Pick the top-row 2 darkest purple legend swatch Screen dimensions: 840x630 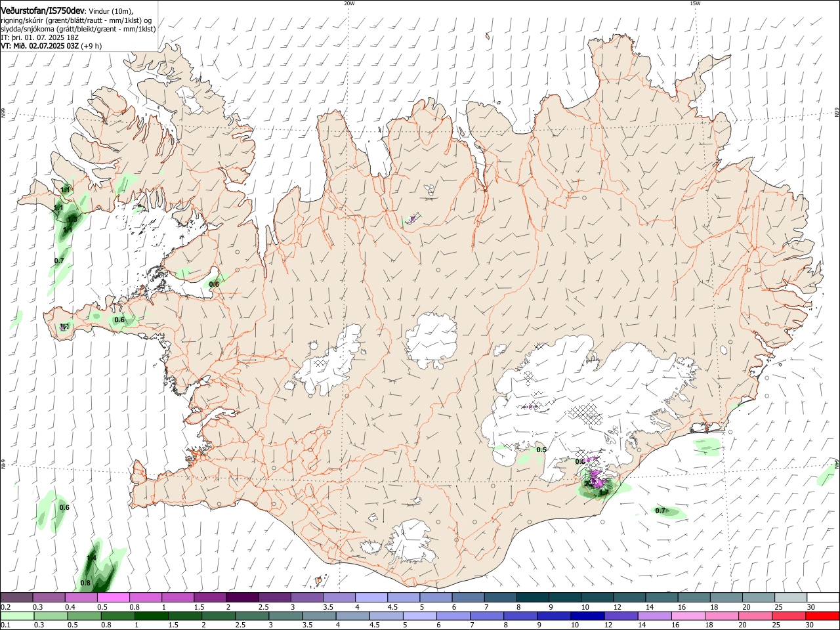pyautogui.click(x=241, y=598)
